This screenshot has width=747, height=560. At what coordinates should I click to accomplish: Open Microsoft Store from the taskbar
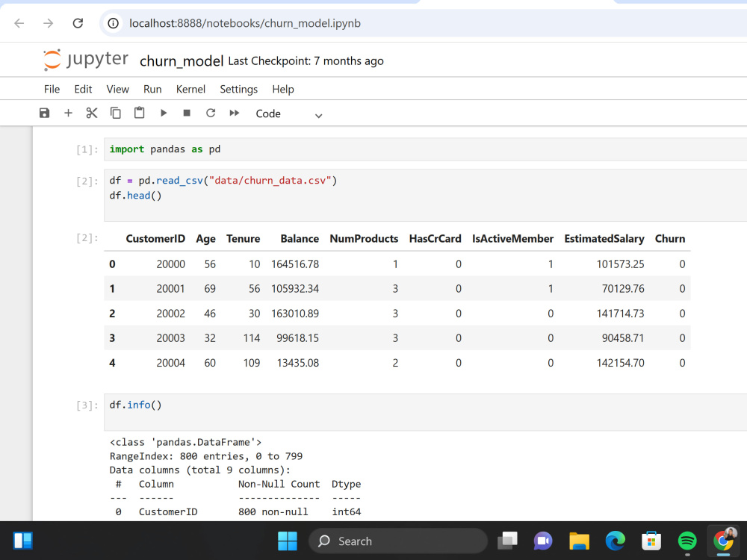(x=651, y=541)
